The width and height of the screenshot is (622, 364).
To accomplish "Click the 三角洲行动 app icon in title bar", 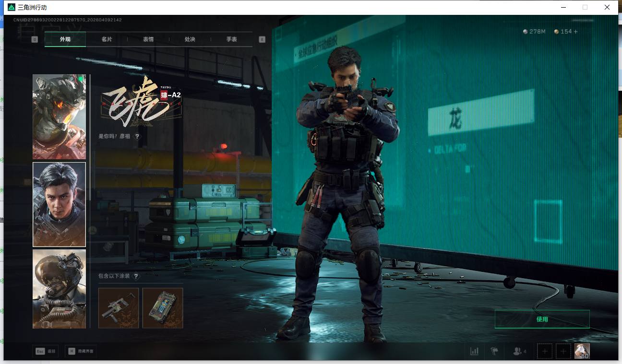I will point(12,7).
